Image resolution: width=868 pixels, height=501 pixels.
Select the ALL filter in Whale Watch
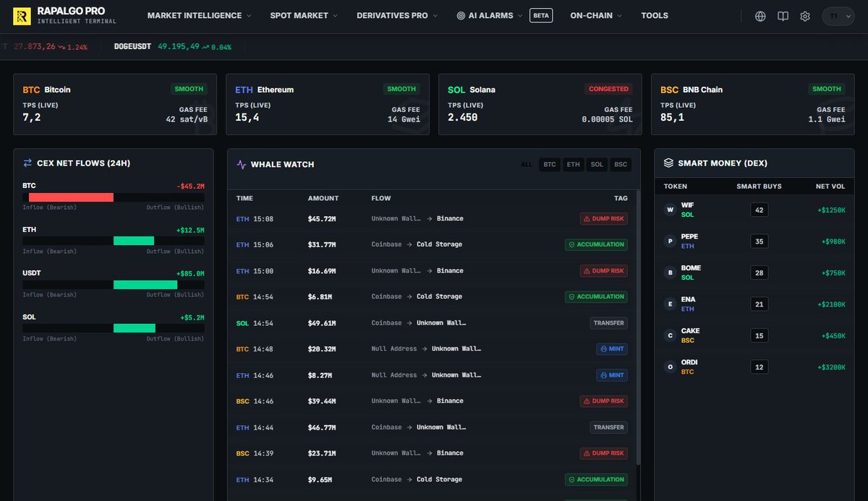[527, 165]
